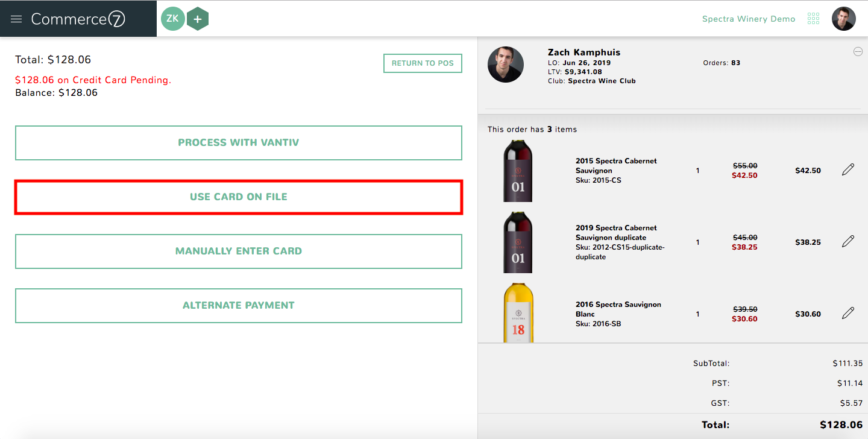This screenshot has width=868, height=439.
Task: Click 2015 Cabernet Sauvignon bottle image
Action: tap(518, 171)
